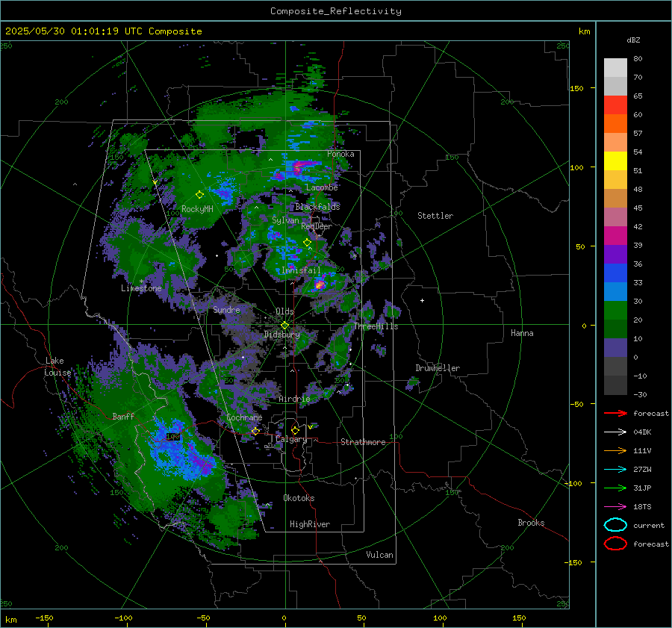
Task: Click the Innisfail city label
Action: click(x=301, y=270)
